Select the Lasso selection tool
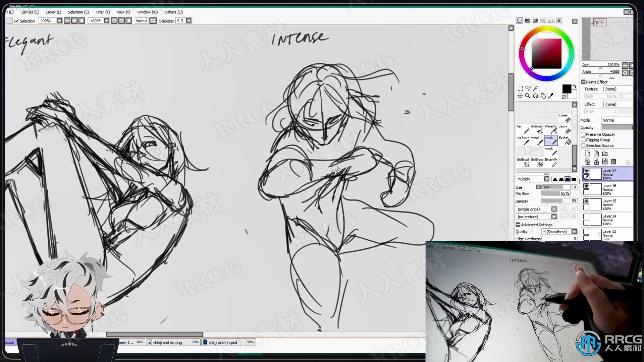Image resolution: width=644 pixels, height=362 pixels. coord(528,88)
